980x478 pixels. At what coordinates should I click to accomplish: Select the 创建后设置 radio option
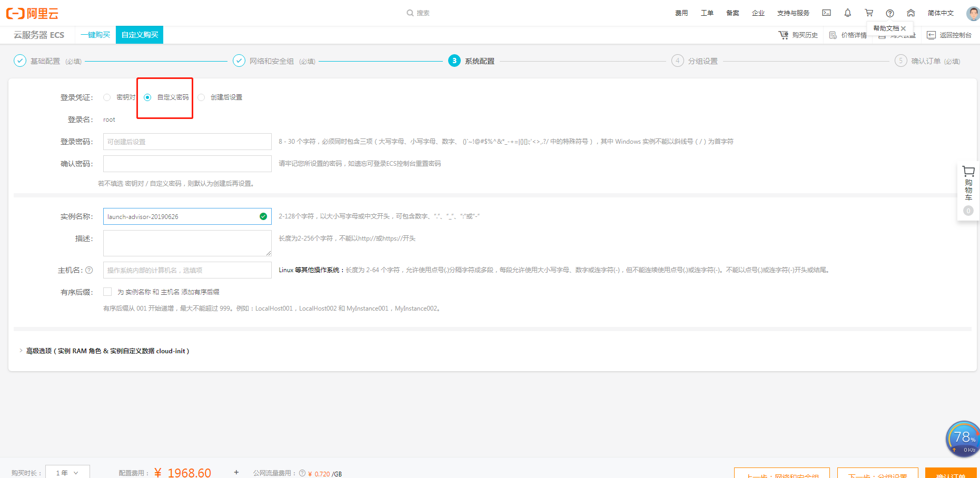(x=201, y=97)
